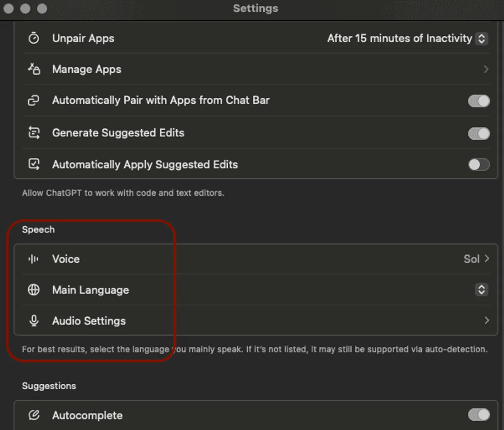This screenshot has height=430, width=504.
Task: Enable Automatically Apply Suggested Edits switch
Action: click(479, 164)
